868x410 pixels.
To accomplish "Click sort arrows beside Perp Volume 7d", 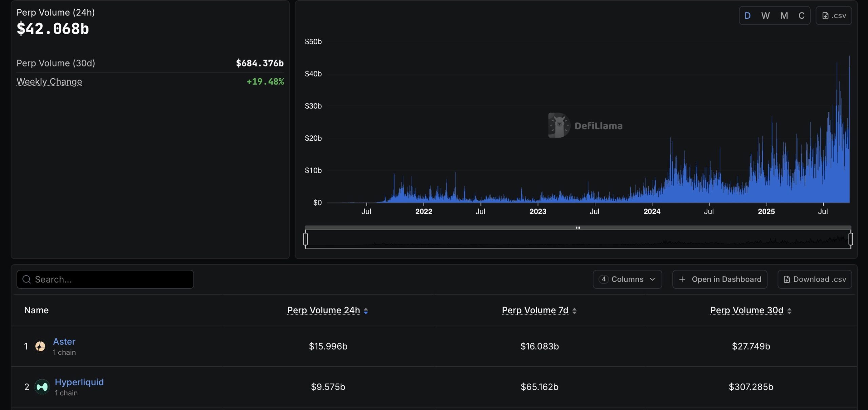I will 574,311.
